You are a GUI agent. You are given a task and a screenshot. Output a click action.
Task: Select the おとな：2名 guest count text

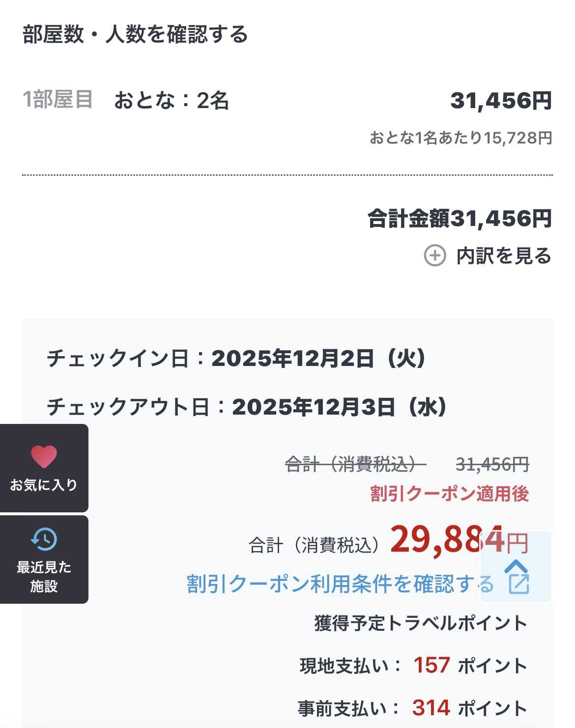(172, 101)
